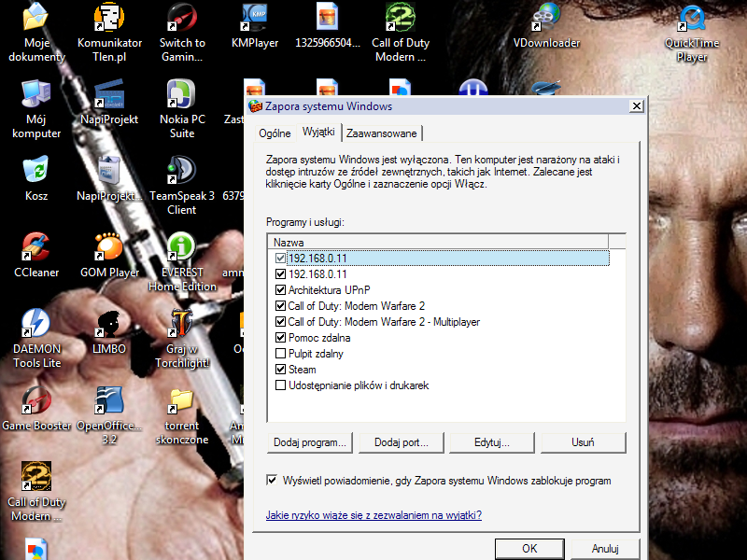Cancel dialog with Anuluj button
The width and height of the screenshot is (747, 560).
pyautogui.click(x=605, y=549)
